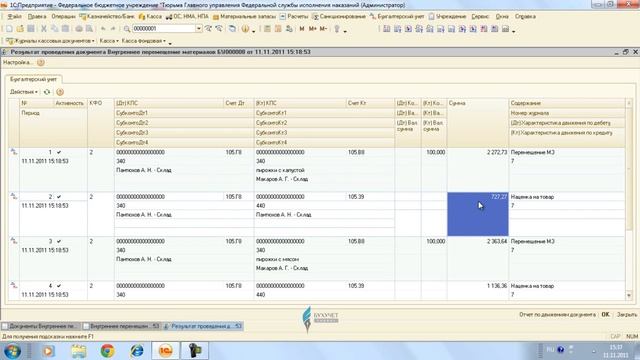Screen dimensions: 640x360
Task: Click the Содержание column header
Action: [x=567, y=103]
